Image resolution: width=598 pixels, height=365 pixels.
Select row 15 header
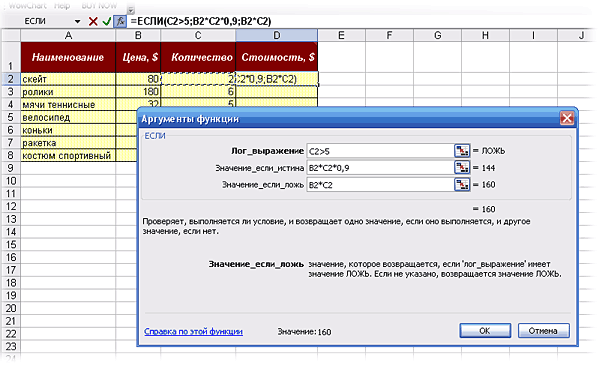(11, 244)
